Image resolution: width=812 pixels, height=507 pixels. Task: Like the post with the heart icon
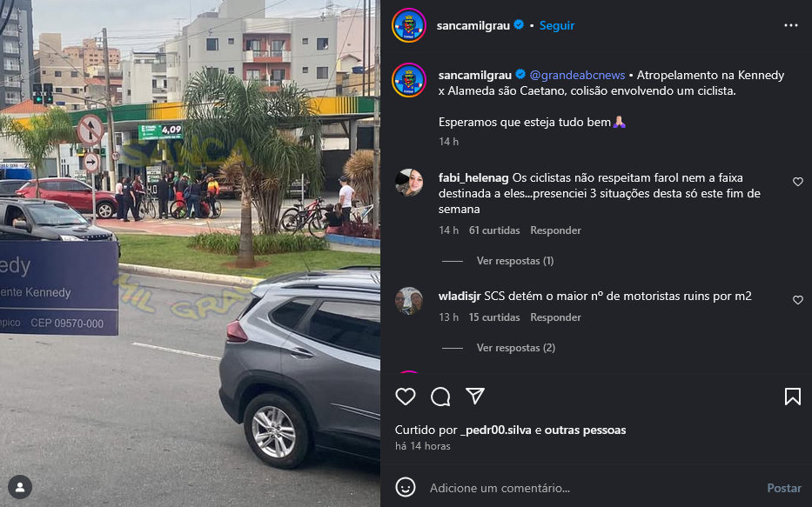[406, 397]
